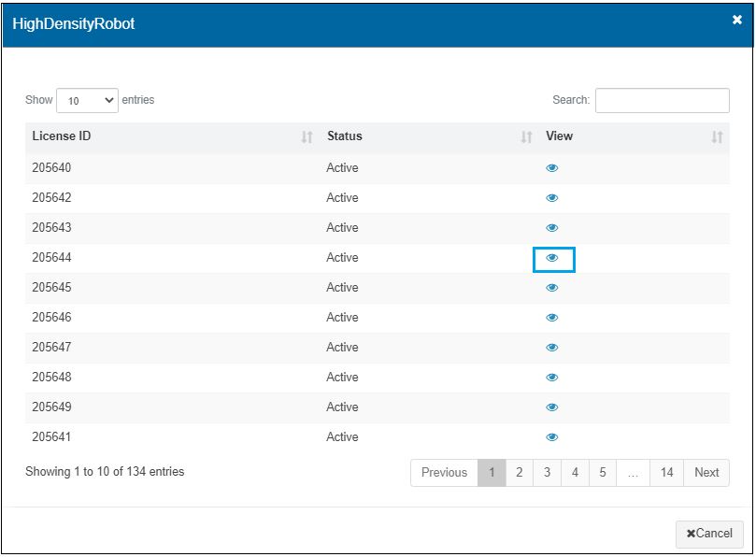Open the eye icon for license 205642
The width and height of the screenshot is (756, 557).
552,197
